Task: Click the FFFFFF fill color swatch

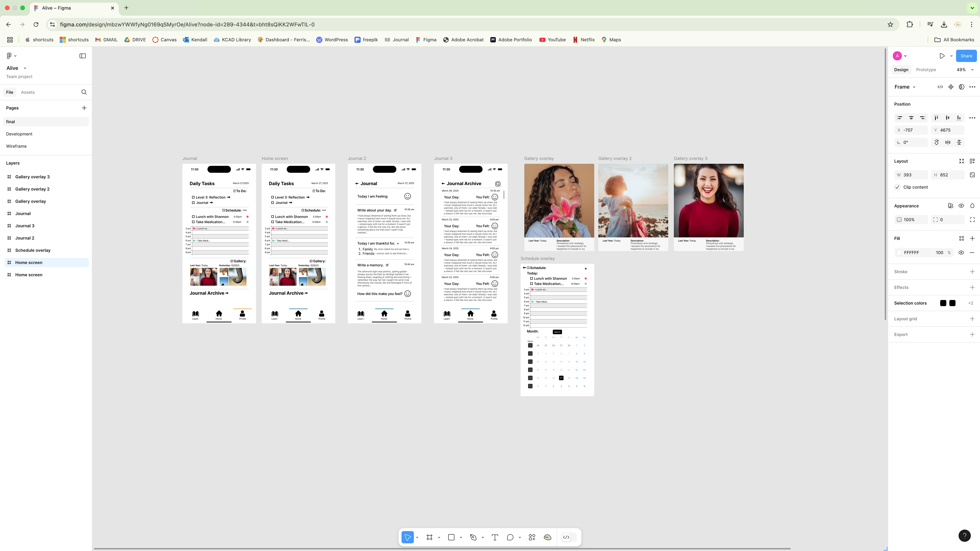Action: tap(899, 253)
